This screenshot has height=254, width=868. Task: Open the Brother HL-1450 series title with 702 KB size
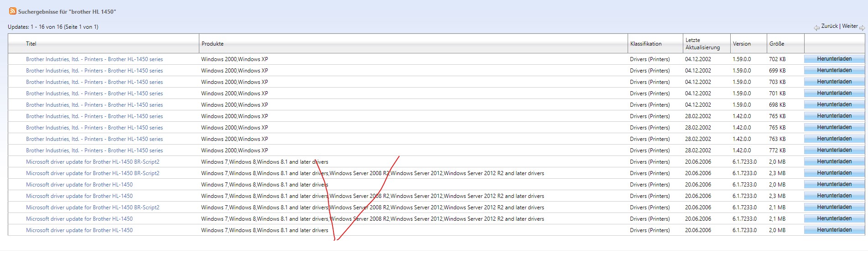(94, 59)
